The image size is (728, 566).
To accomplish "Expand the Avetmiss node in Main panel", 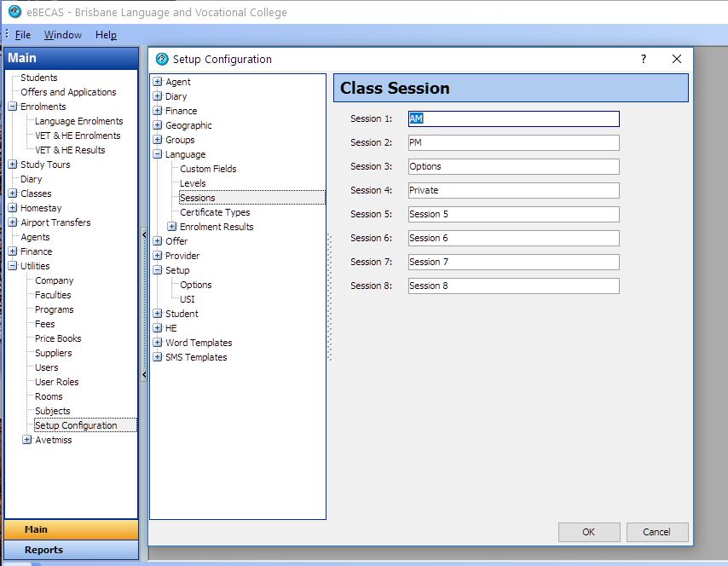I will 27,440.
